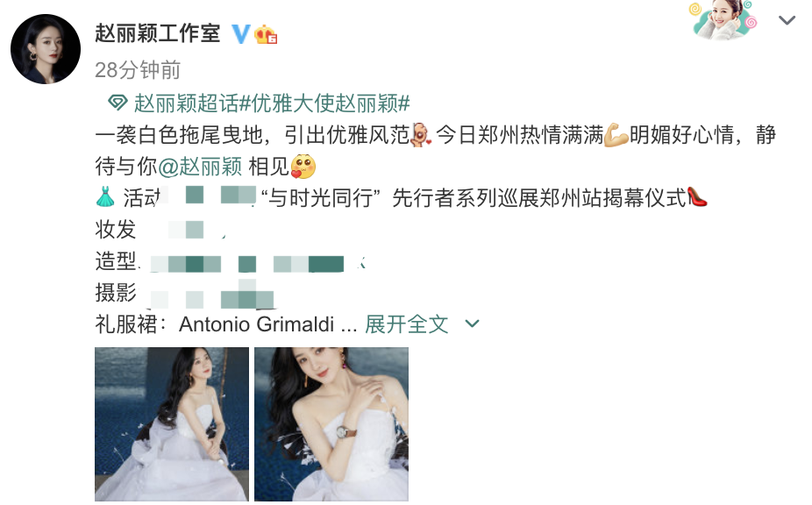Open the 赵丽颖超话 super topic link

click(x=186, y=103)
